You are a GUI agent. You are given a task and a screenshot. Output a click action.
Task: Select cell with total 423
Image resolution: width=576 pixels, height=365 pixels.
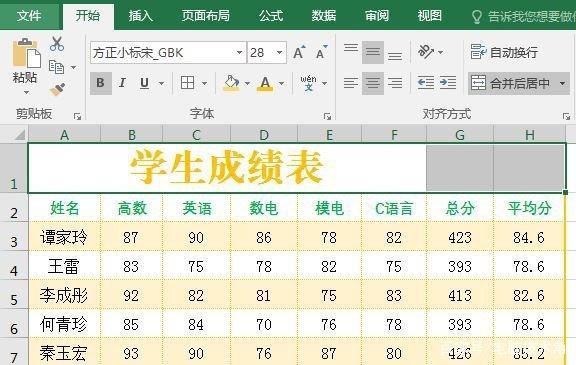tap(460, 237)
